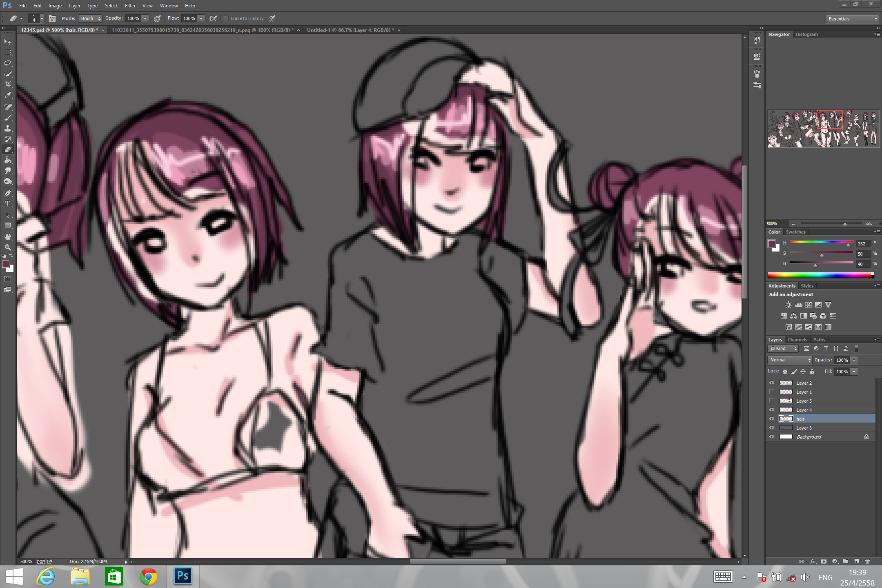Open the Filter menu
Screen dimensions: 882x588
click(x=130, y=6)
